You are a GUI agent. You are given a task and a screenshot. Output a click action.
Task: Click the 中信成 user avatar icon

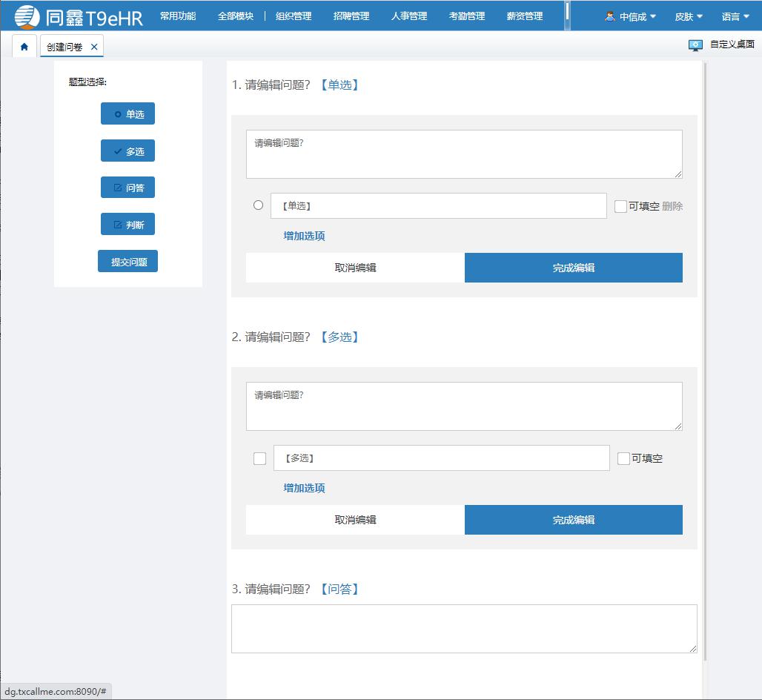click(x=610, y=16)
